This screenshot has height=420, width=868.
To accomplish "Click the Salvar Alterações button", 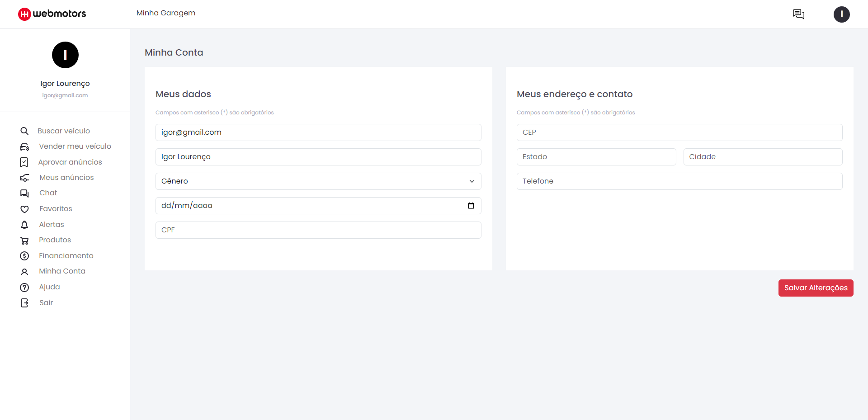I will (x=816, y=288).
